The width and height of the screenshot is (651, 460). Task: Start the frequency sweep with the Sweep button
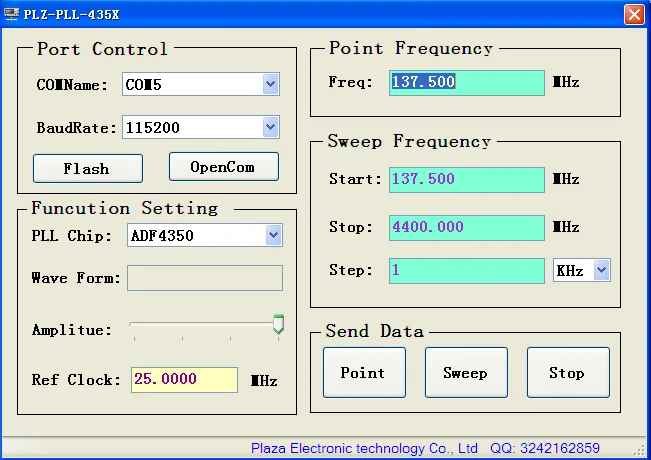[465, 373]
